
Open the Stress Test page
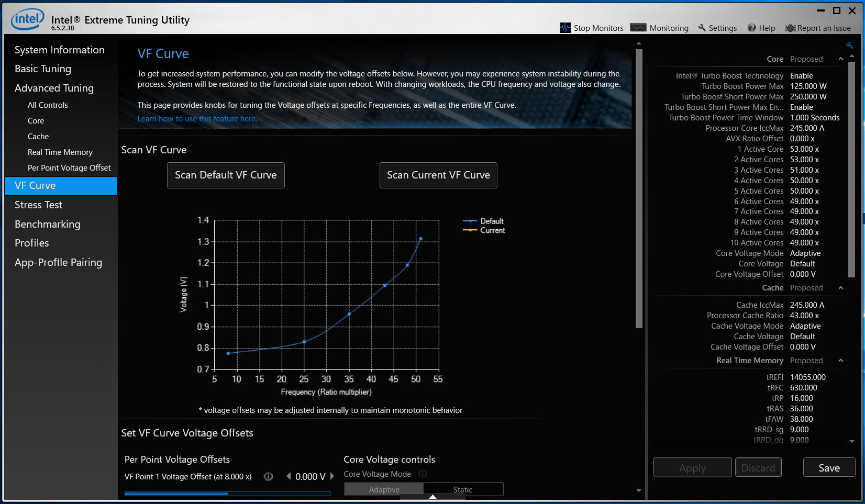38,205
